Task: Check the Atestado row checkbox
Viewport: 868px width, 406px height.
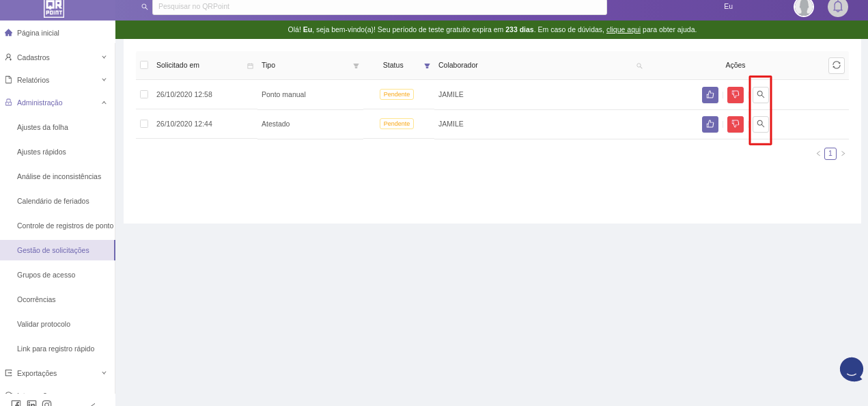Action: [144, 124]
